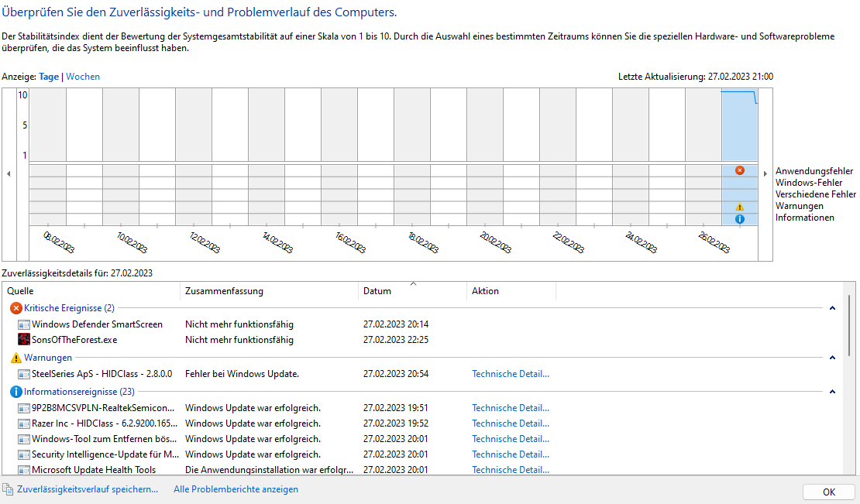Switch the view to Wochen
Viewport: 860px width, 504px height.
coord(83,76)
